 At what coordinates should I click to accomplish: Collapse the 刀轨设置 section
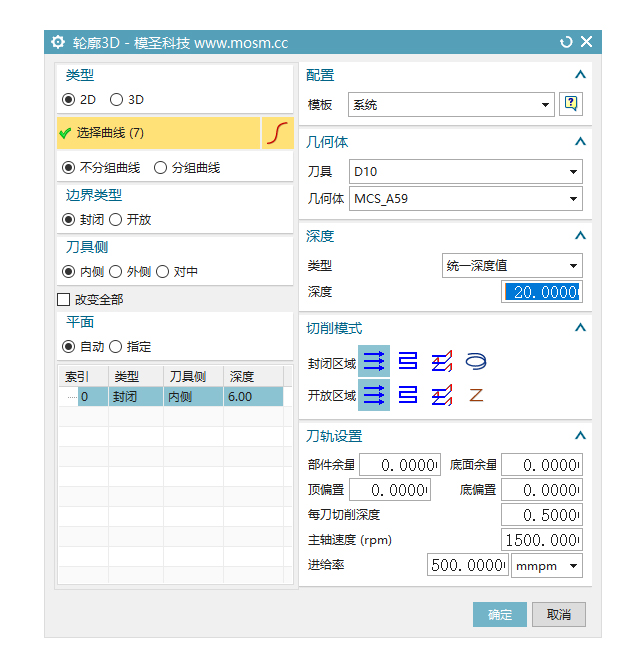[579, 436]
